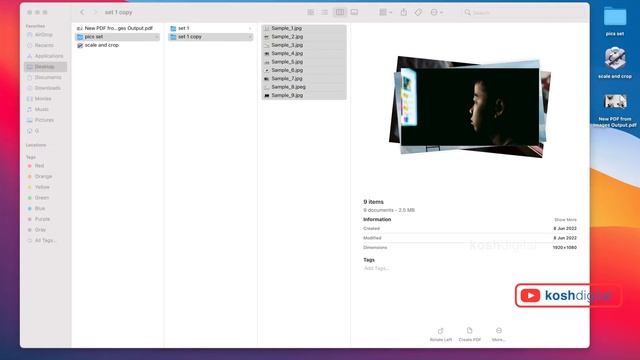Open AirDrop in the sidebar
640x360 pixels.
[44, 35]
